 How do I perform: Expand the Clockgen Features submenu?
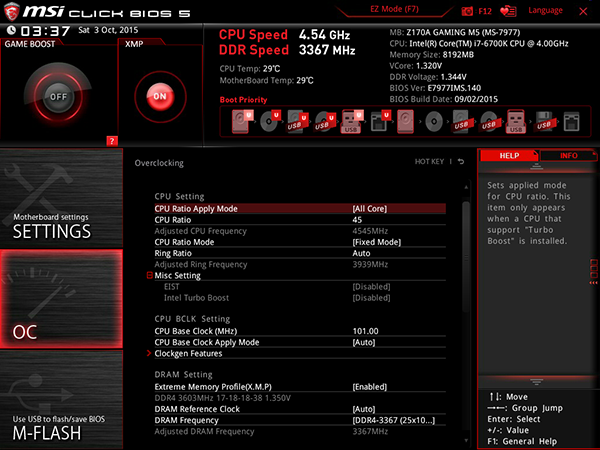tap(149, 353)
